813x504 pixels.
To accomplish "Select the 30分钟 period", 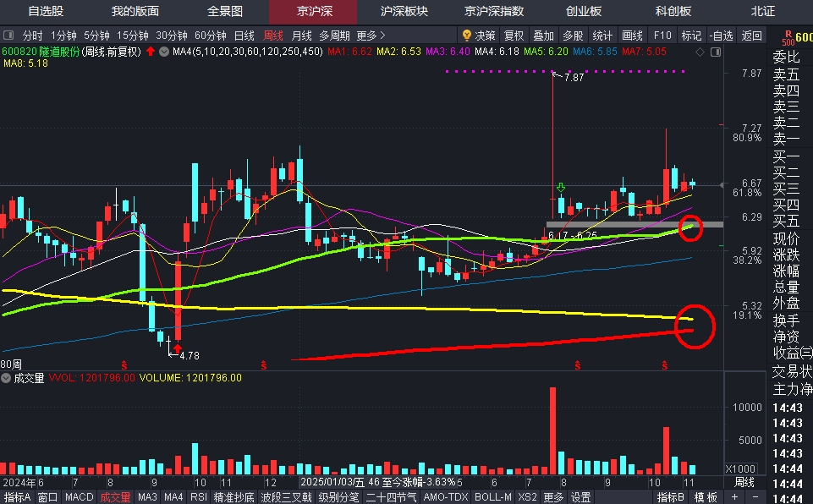I will (x=172, y=36).
